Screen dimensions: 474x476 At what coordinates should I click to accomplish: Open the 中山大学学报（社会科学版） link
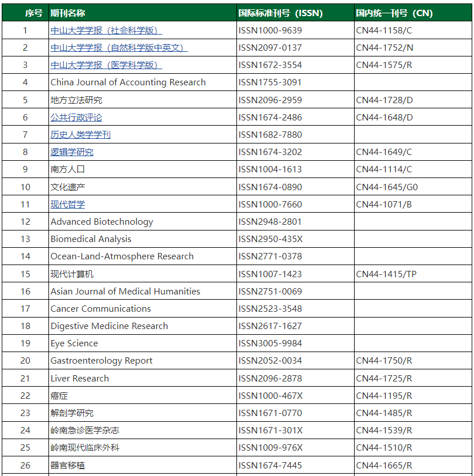pyautogui.click(x=106, y=31)
